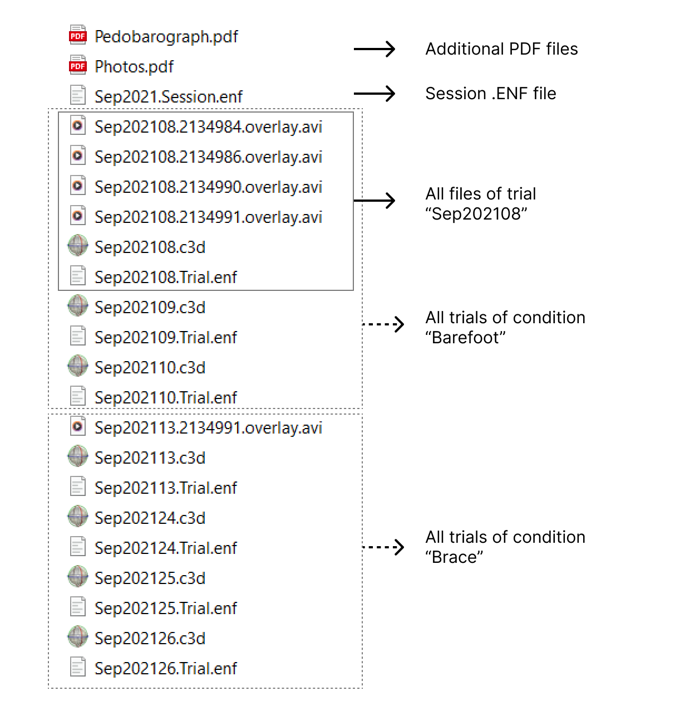Select the Sep202109.c3d file icon
The image size is (680, 720).
[78, 307]
